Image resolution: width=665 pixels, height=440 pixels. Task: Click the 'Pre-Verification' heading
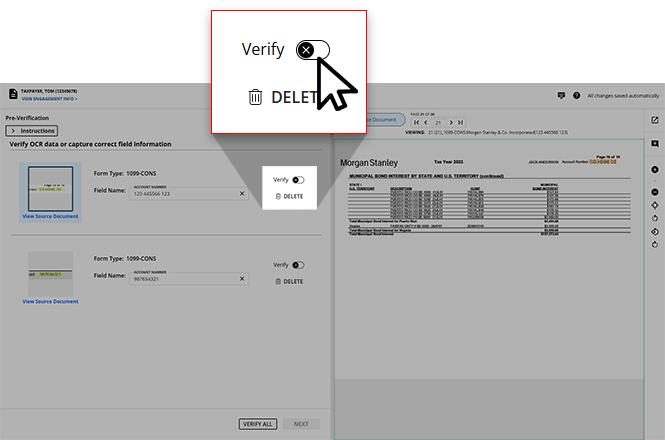tap(27, 118)
